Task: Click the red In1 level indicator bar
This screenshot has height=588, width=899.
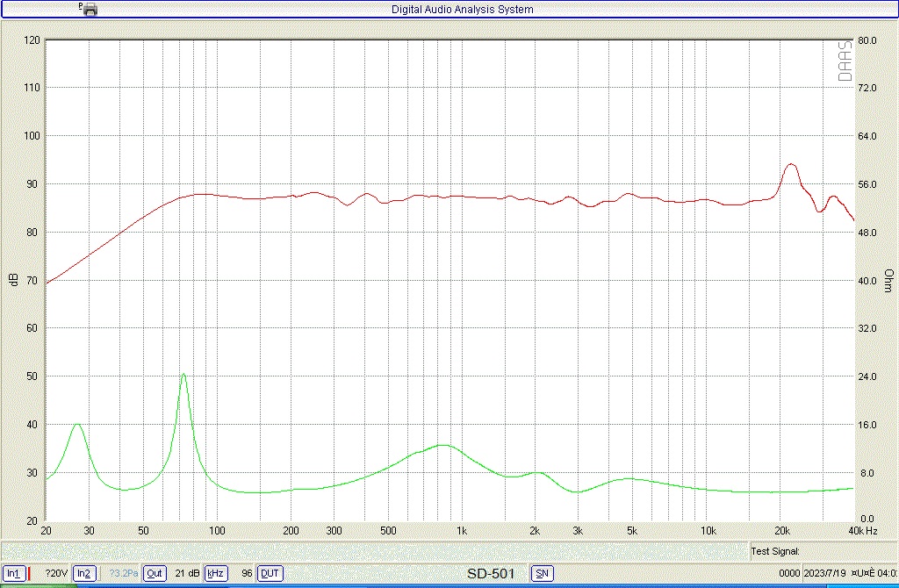Action: [x=29, y=574]
